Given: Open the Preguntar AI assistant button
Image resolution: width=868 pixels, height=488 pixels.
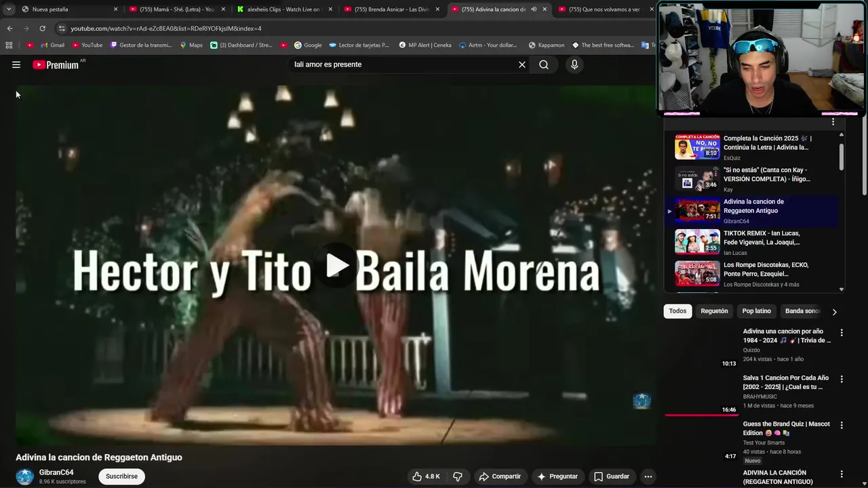Looking at the screenshot, I should tap(557, 476).
